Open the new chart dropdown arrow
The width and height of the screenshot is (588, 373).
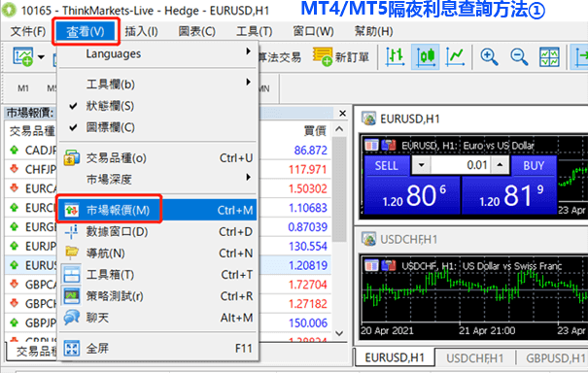41,57
